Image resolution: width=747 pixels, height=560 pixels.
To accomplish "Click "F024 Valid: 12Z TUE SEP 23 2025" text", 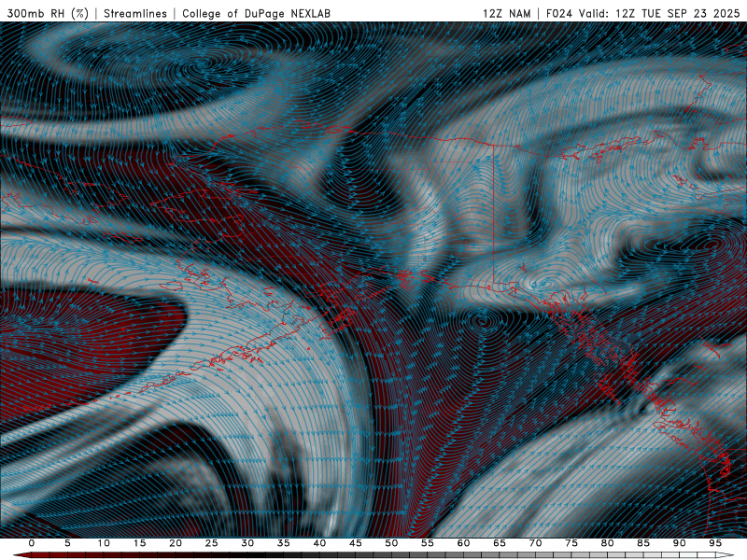I will coord(642,13).
